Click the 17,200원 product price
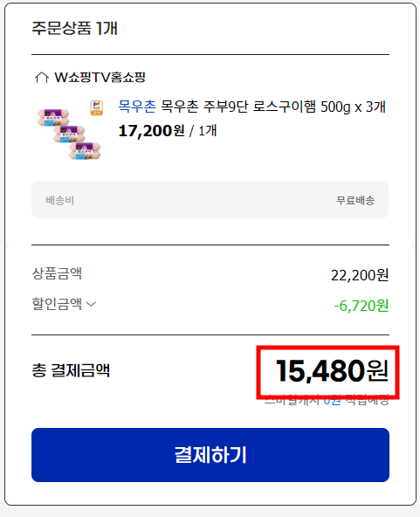 pyautogui.click(x=151, y=131)
